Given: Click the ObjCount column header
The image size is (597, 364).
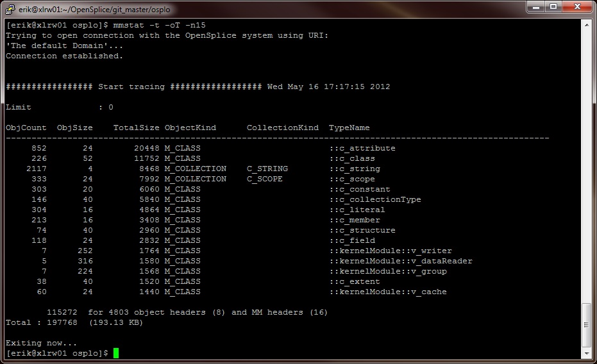Looking at the screenshot, I should tap(26, 128).
